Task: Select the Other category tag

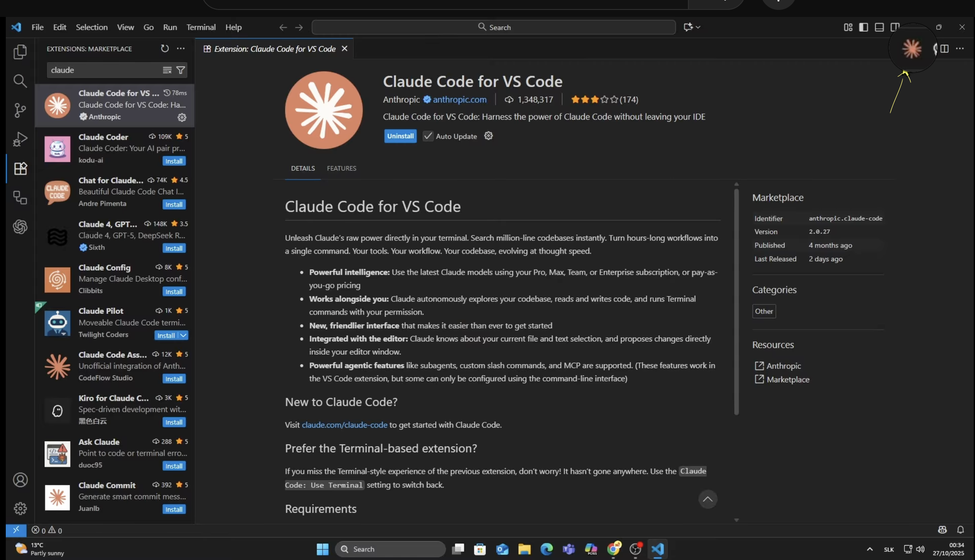Action: click(x=764, y=311)
